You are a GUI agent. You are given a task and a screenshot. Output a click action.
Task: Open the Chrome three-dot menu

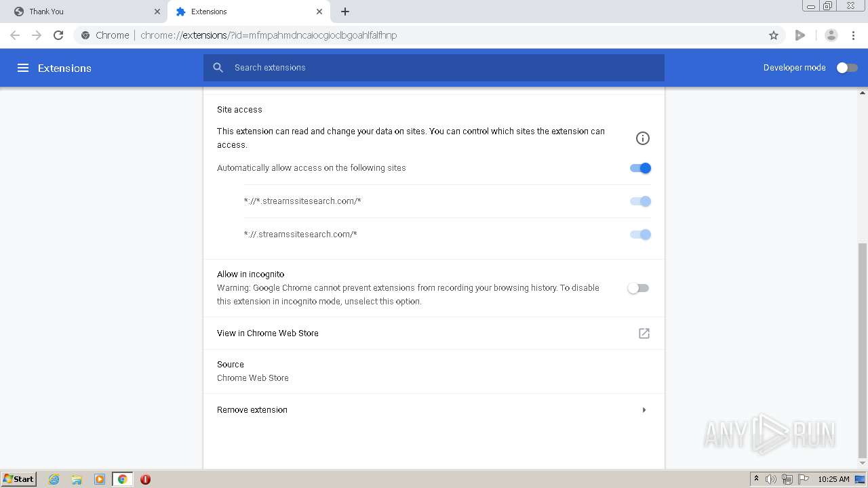853,35
